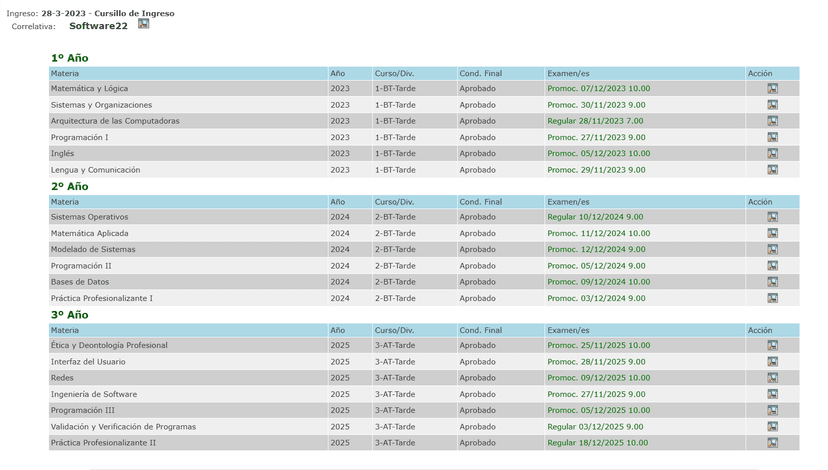Click the action icon for Redes
Viewport: 828px width, 470px height.
[772, 378]
